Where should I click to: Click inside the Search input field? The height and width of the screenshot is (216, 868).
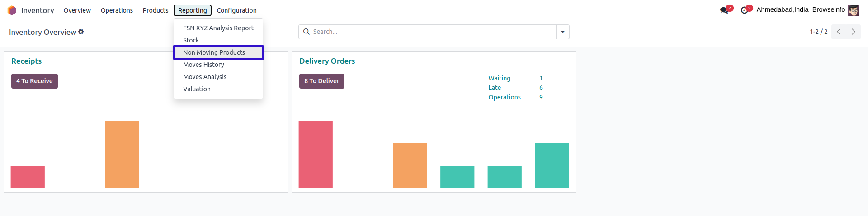[429, 32]
